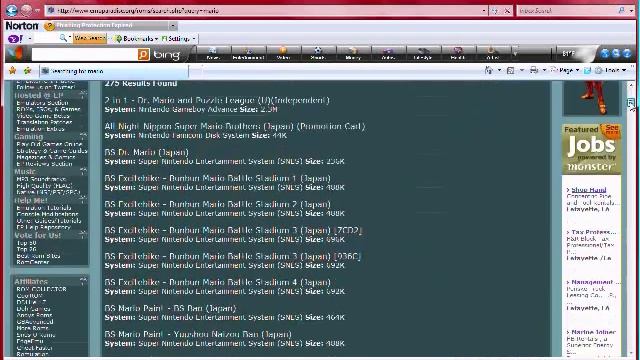Click the Top 50 sidebar link

(x=26, y=243)
